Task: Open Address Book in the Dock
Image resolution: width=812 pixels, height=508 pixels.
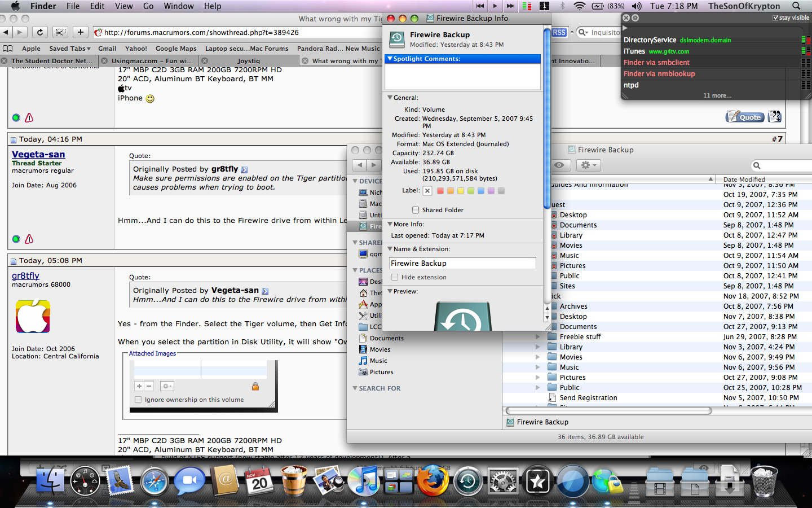Action: click(224, 481)
